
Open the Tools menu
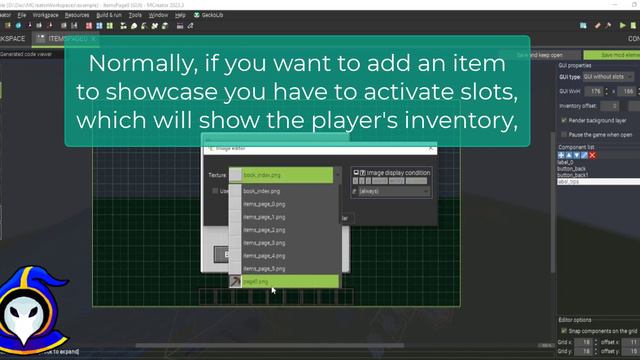[x=135, y=15]
